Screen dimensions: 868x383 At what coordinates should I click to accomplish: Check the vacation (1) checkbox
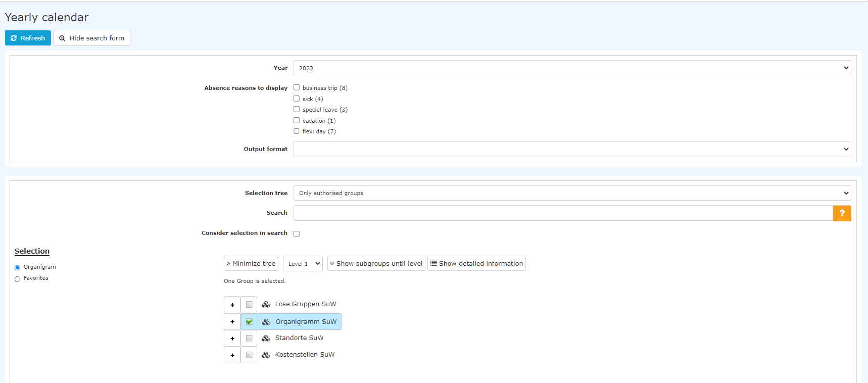click(x=297, y=120)
